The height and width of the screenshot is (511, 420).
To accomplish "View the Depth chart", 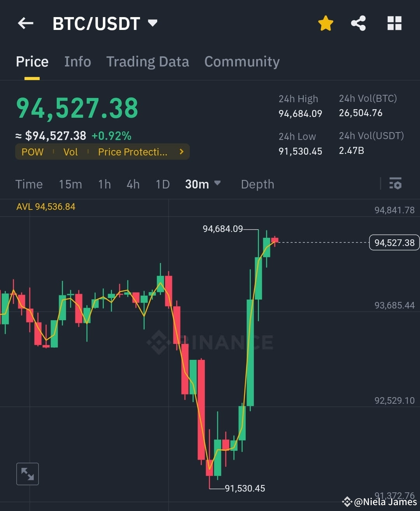I will pos(257,184).
